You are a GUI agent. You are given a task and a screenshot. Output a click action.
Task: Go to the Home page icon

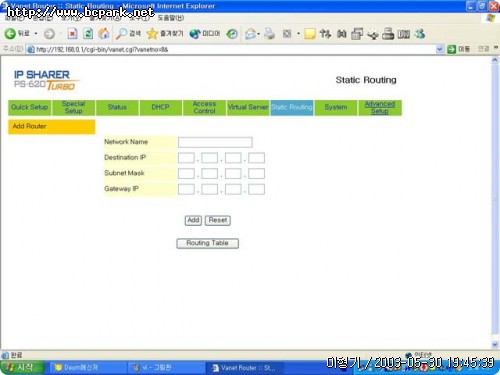pyautogui.click(x=104, y=34)
